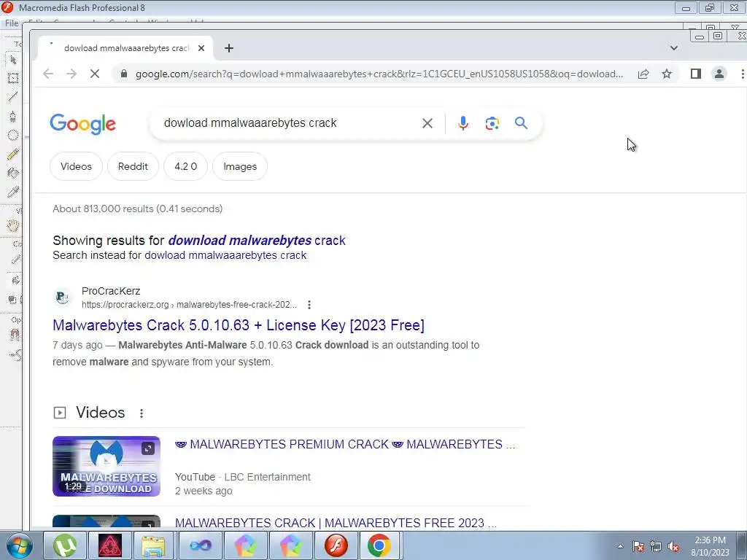
Task: Filter results by Videos
Action: coord(76,167)
